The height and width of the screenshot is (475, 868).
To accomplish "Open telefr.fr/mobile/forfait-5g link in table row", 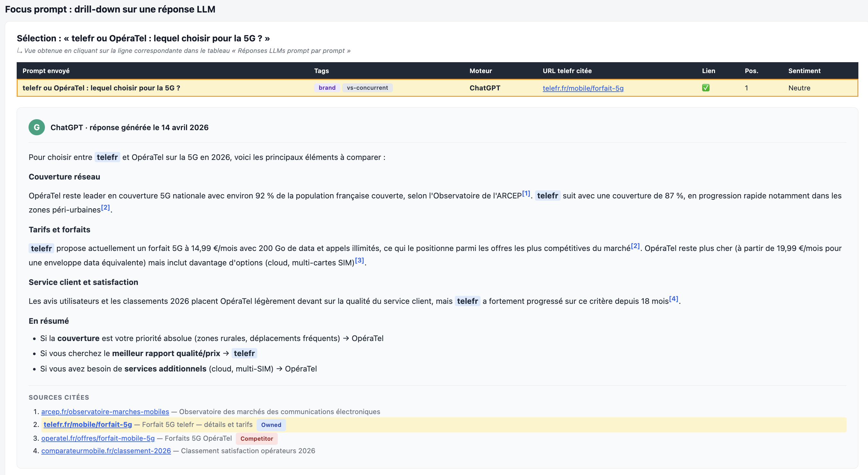I will (583, 88).
